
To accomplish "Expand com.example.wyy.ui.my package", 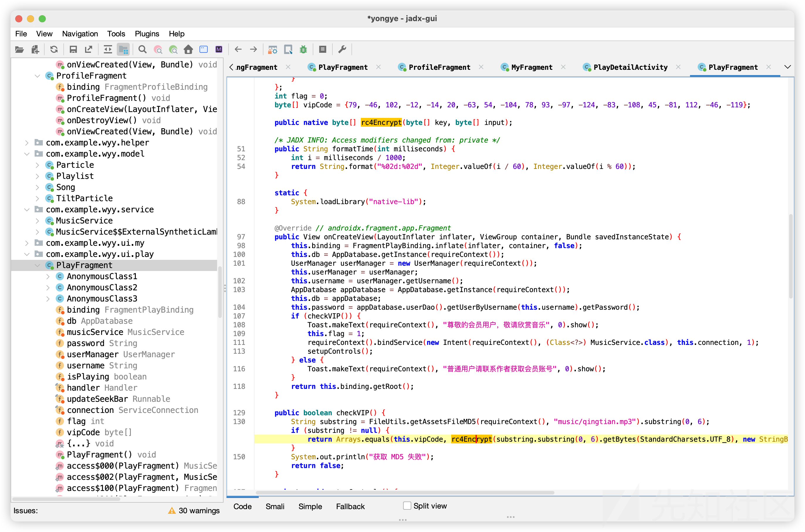I will [27, 243].
